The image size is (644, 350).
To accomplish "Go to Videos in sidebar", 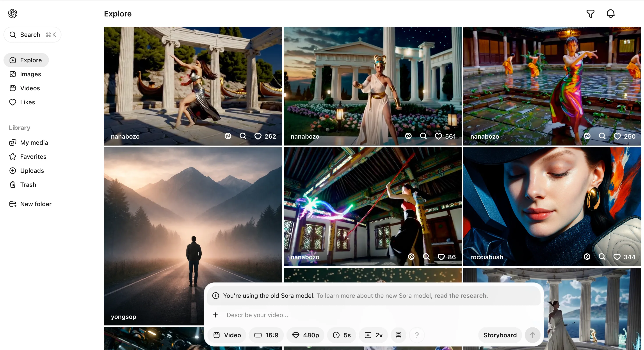I will click(x=30, y=88).
